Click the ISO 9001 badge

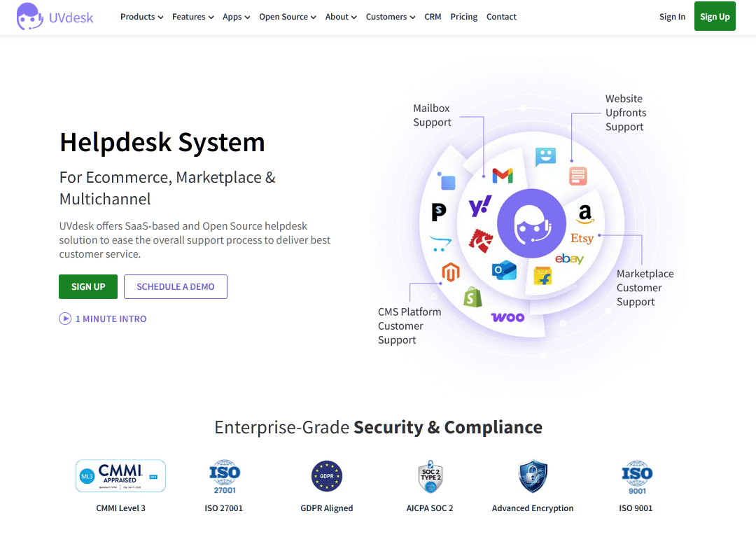[637, 477]
